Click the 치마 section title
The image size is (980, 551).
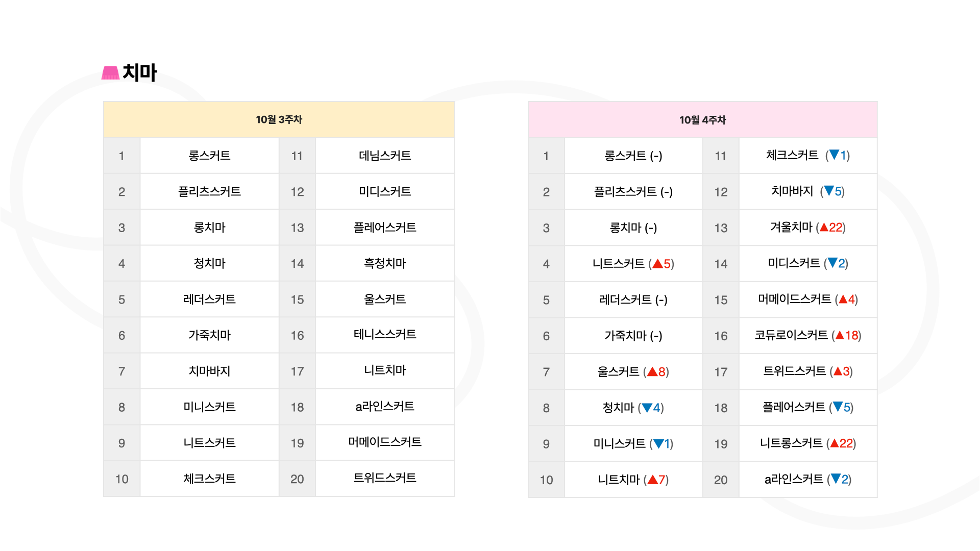click(140, 72)
